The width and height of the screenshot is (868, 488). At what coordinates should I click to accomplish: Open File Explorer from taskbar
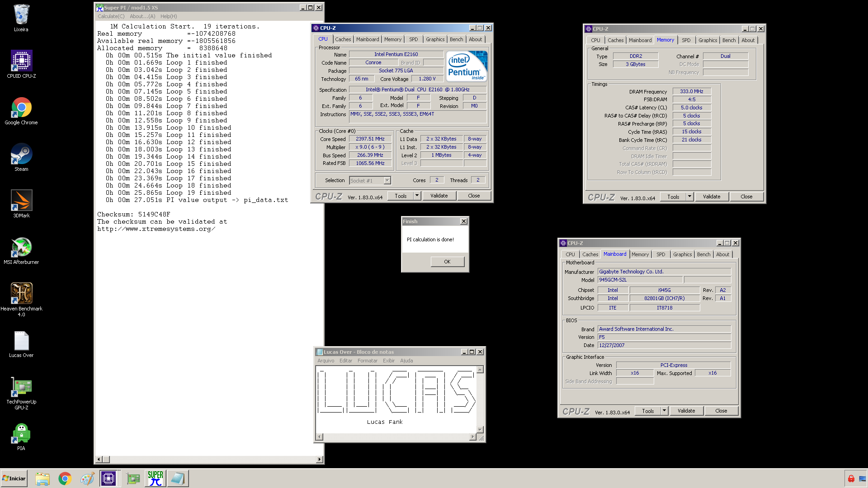(x=42, y=479)
